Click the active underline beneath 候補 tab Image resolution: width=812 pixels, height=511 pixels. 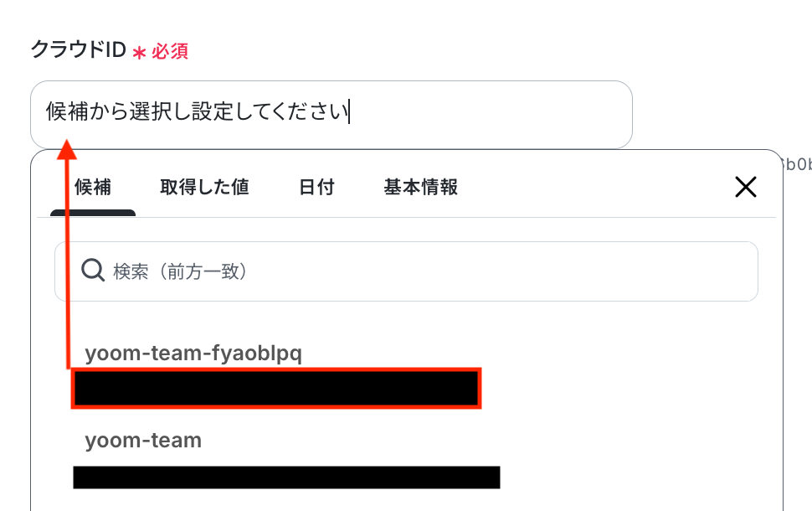click(93, 213)
